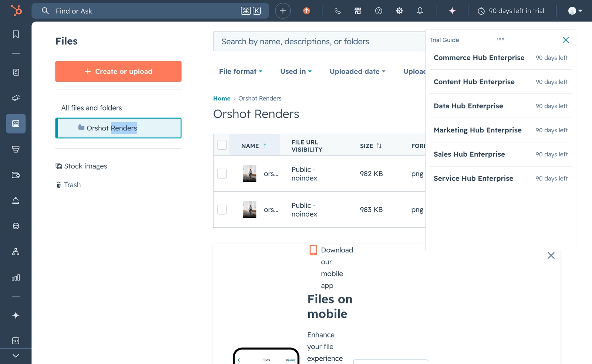The height and width of the screenshot is (364, 592).
Task: Open the Reporting bar chart sidebar icon
Action: (x=16, y=278)
